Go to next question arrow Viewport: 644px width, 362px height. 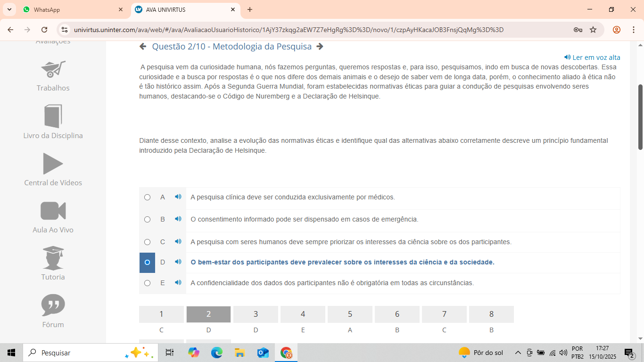click(320, 47)
